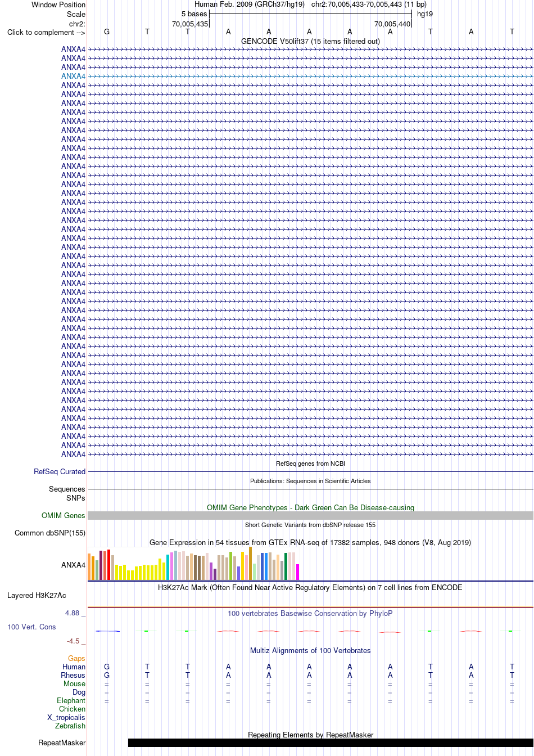Click the ANXA4 label beside GTEx bar chart

click(74, 565)
